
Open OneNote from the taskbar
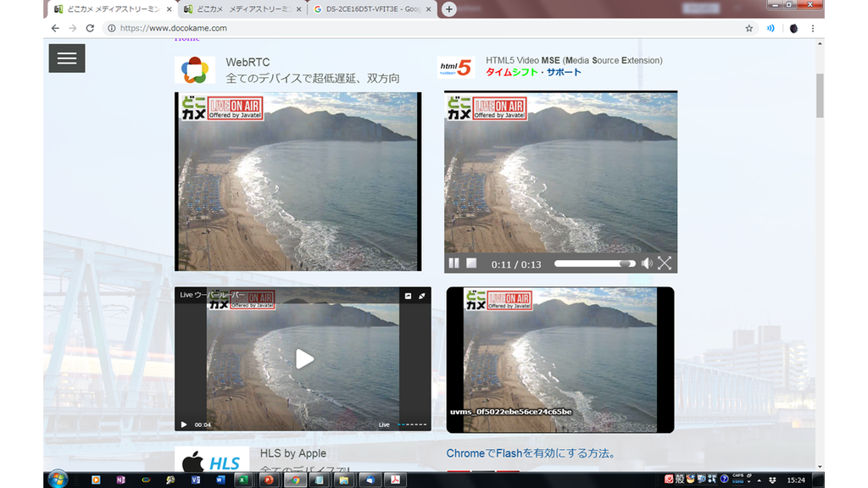click(x=120, y=480)
